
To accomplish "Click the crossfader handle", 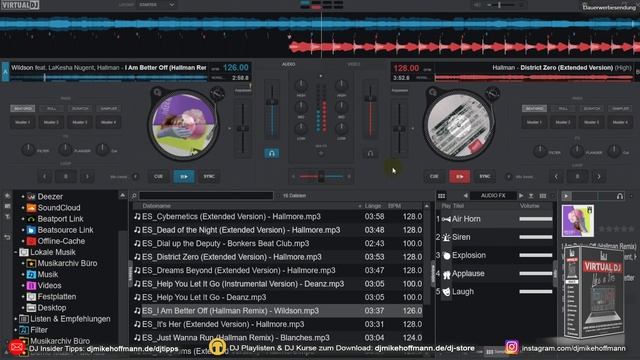I will coord(321,176).
